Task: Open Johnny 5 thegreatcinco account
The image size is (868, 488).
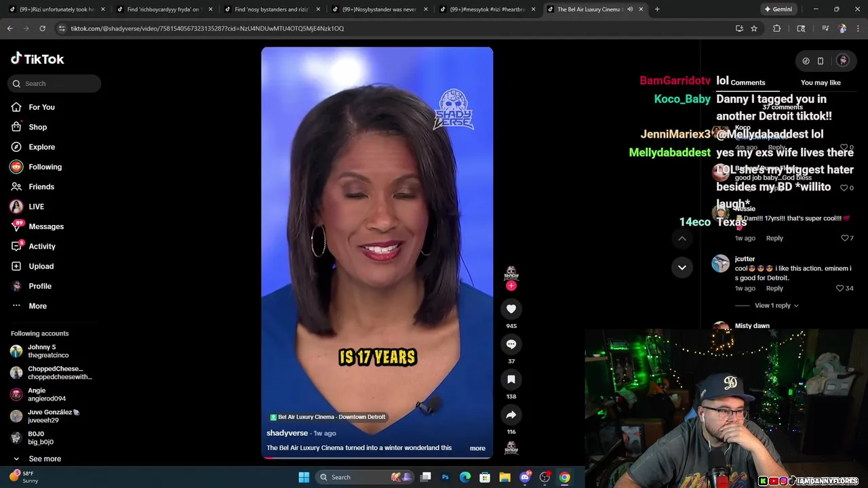Action: point(47,351)
